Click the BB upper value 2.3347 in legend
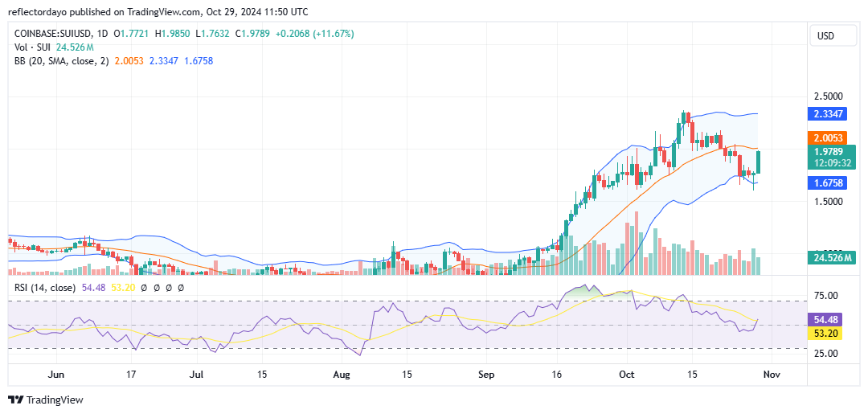Screen dimensions: 868x414 click(x=163, y=60)
